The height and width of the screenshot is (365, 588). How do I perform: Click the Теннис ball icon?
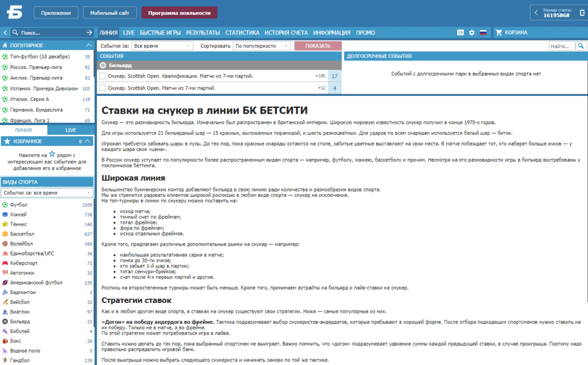pyautogui.click(x=5, y=224)
